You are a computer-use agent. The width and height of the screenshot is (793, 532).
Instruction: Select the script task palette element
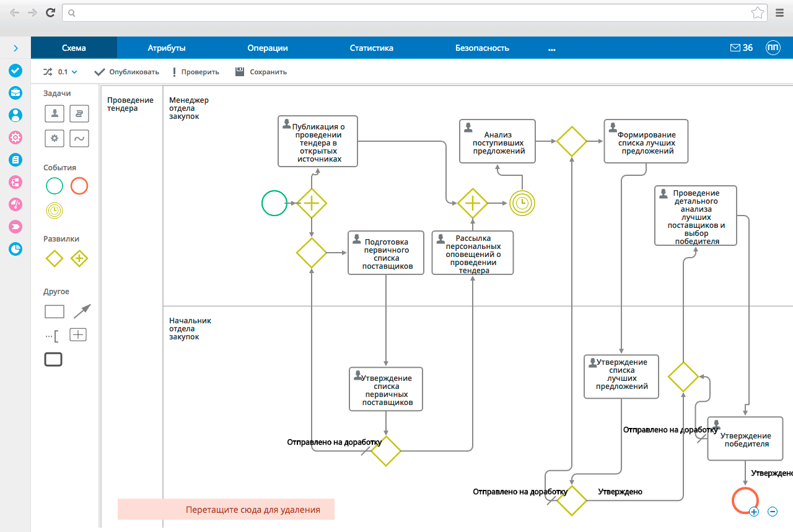click(79, 113)
